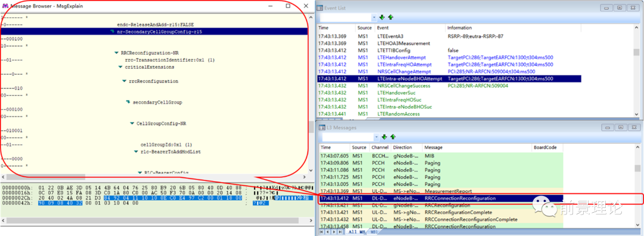Image resolution: width=644 pixels, height=236 pixels.
Task: Step to previous tab in L3 Messages tab navigator
Action: click(328, 232)
